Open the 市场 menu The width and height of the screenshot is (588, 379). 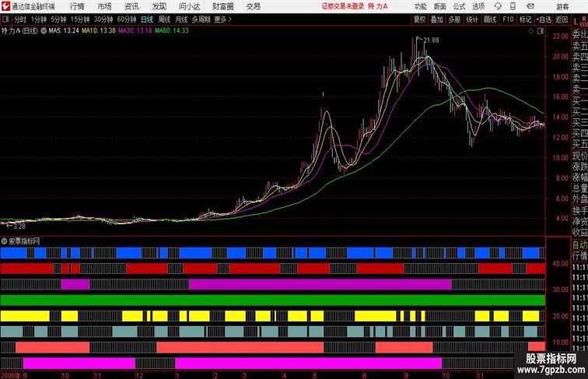coord(105,6)
